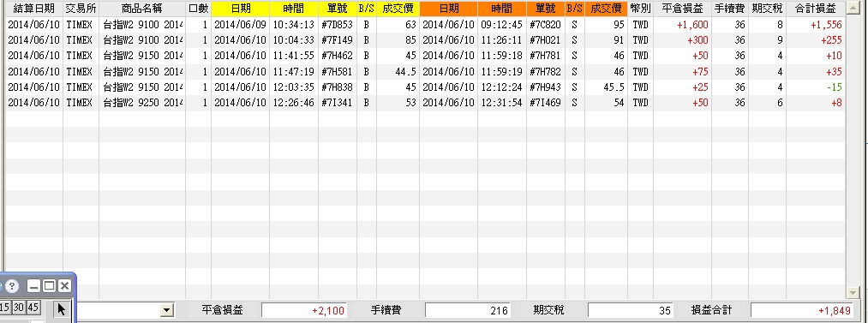Click the yellow 日期 column header
Screen dimensions: 868x323
240,9
